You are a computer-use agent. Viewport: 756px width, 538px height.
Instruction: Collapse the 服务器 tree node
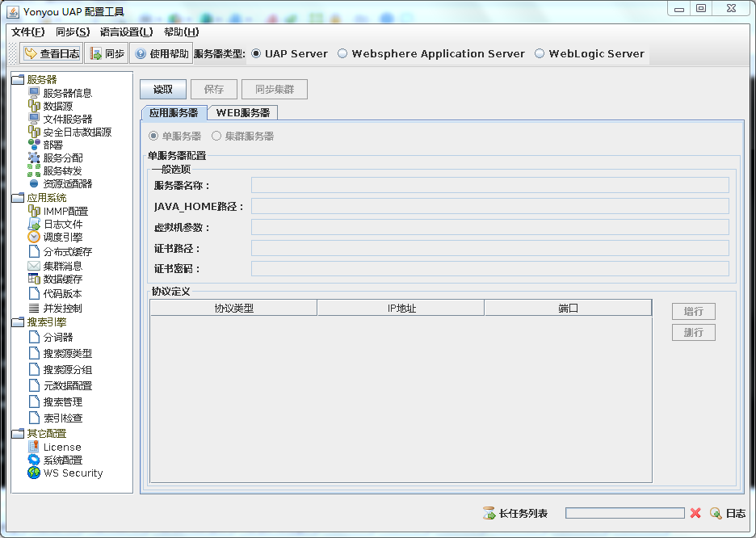[18, 78]
